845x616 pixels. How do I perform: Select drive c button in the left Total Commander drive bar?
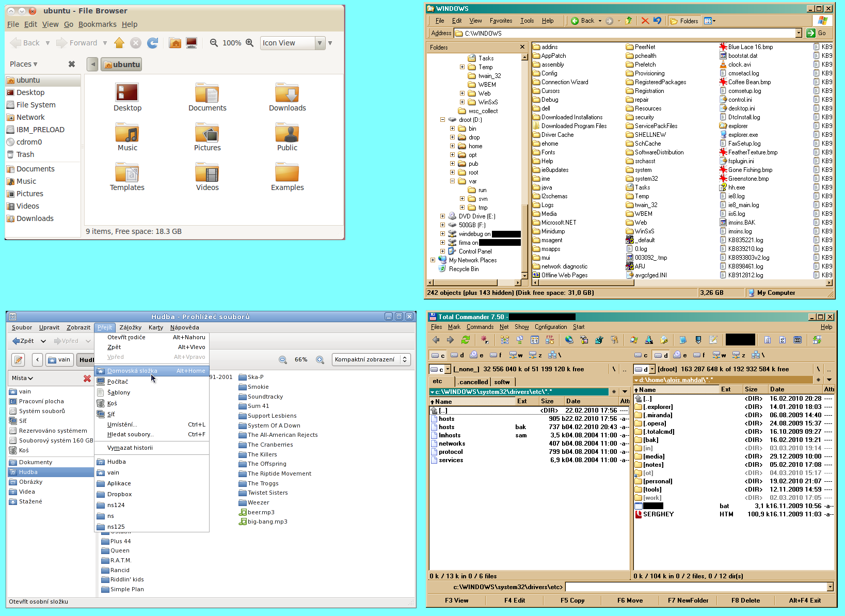tap(438, 355)
